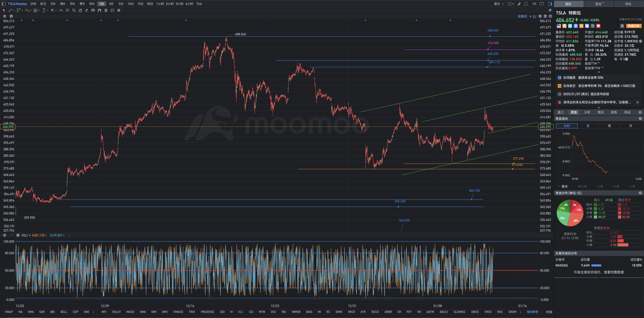This screenshot has width=644, height=318.
Task: Expand polygon tool dropdown arrow
Action: click(x=22, y=11)
